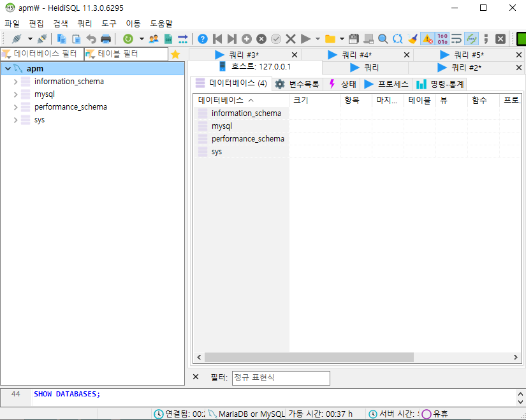Open the 명령-통계 tab
526x420 pixels.
[x=440, y=84]
